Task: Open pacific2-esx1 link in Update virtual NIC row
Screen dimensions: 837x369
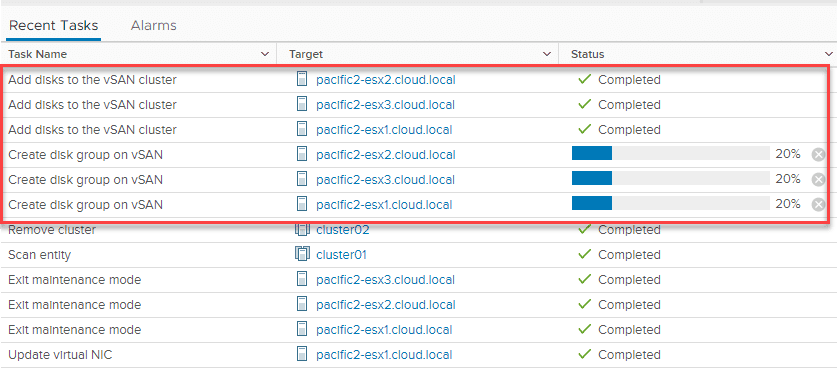Action: 384,355
